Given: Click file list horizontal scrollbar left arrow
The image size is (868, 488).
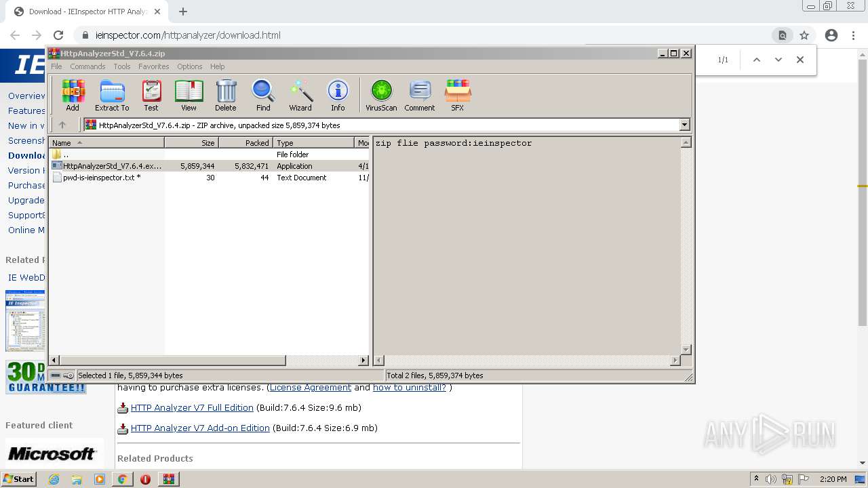Looking at the screenshot, I should 54,361.
